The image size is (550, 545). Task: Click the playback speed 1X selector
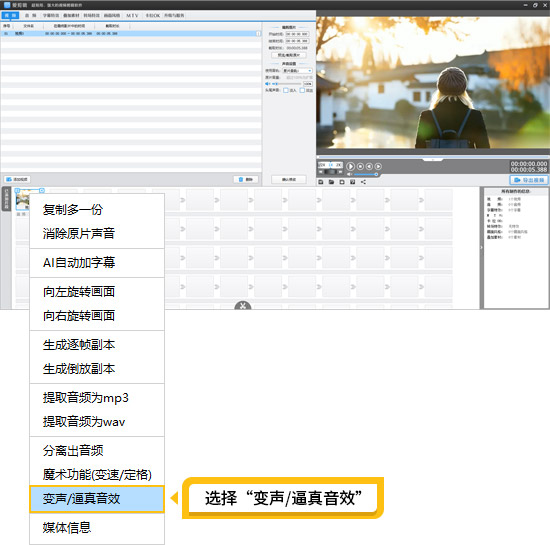click(331, 165)
